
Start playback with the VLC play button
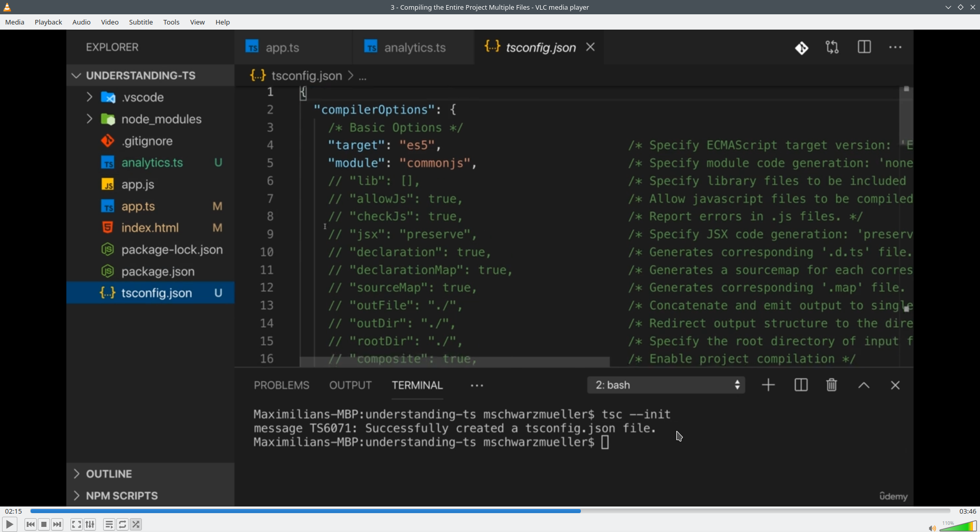pyautogui.click(x=9, y=524)
